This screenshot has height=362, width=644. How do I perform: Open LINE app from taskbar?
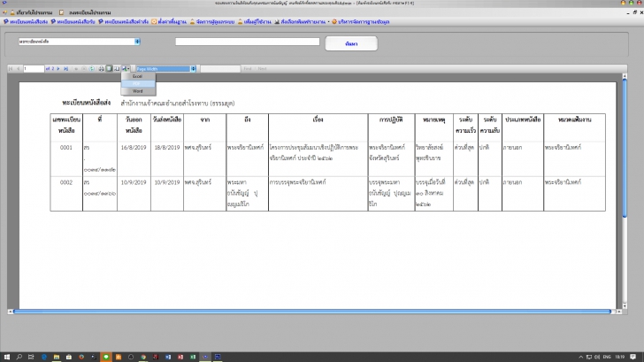pyautogui.click(x=106, y=357)
